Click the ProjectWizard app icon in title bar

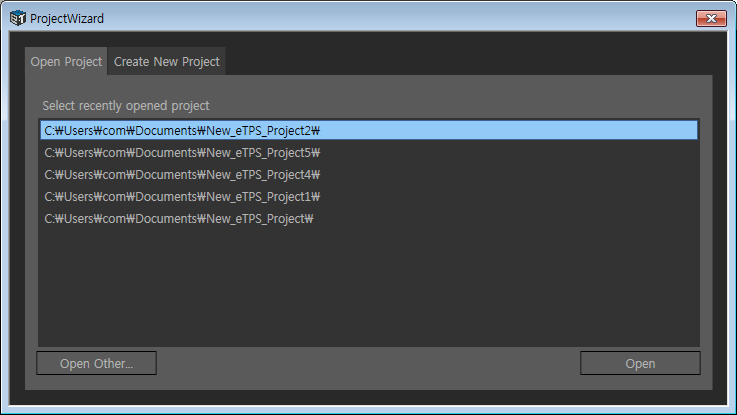pos(17,18)
